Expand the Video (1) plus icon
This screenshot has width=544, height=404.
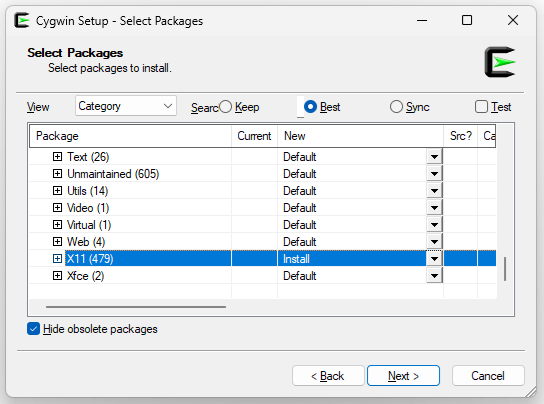click(x=57, y=208)
